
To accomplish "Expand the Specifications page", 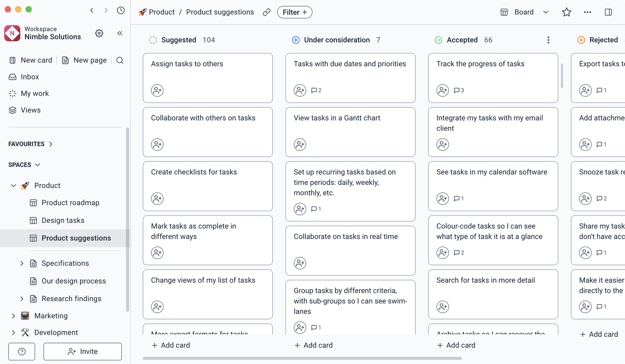I will pos(22,263).
